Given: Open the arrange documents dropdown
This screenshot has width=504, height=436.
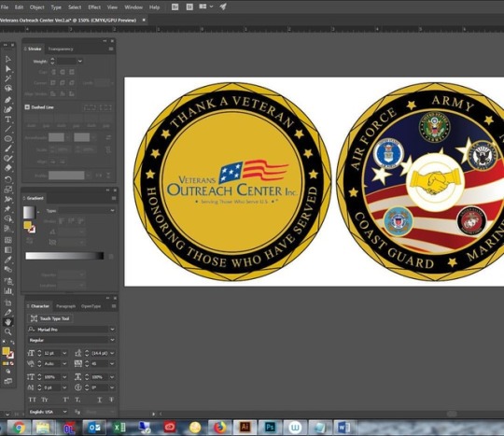Looking at the screenshot, I should [206, 7].
